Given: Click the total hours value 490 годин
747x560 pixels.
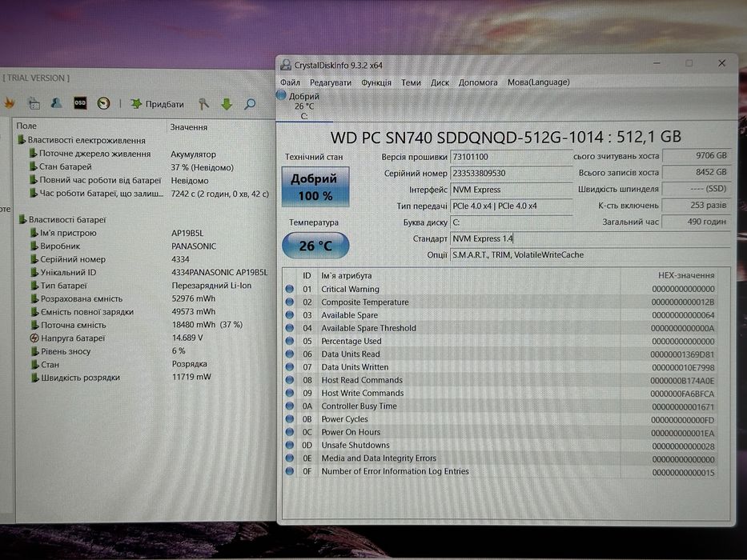Looking at the screenshot, I should pos(696,222).
